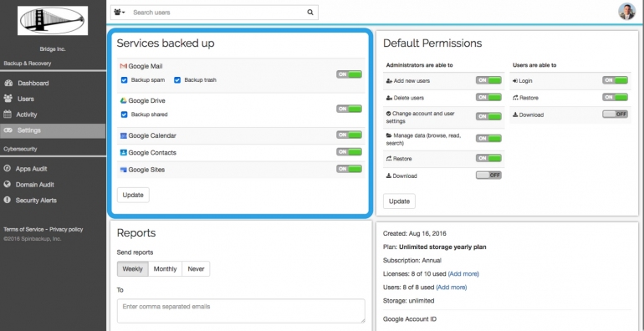This screenshot has height=331, width=644.
Task: Select Monthly report frequency
Action: pyautogui.click(x=165, y=269)
